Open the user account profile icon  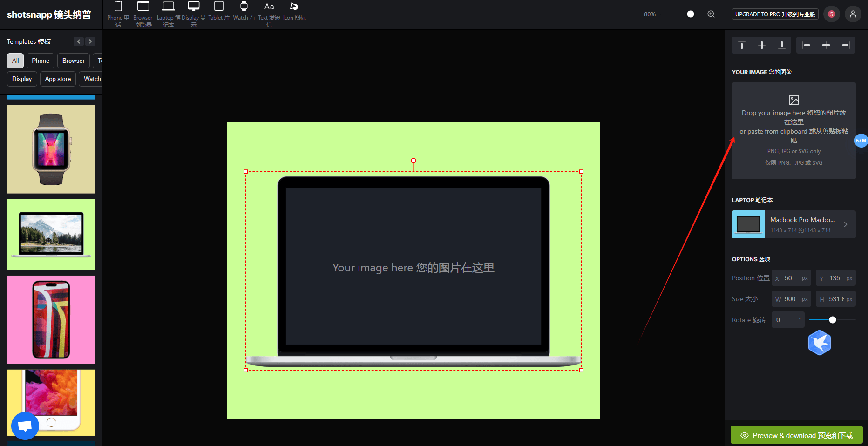[853, 14]
